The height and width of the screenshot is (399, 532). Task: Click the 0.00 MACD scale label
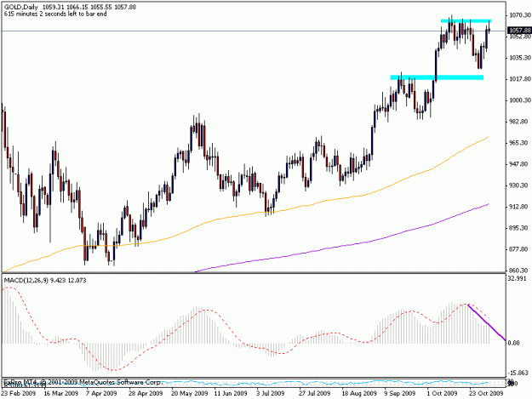(514, 343)
